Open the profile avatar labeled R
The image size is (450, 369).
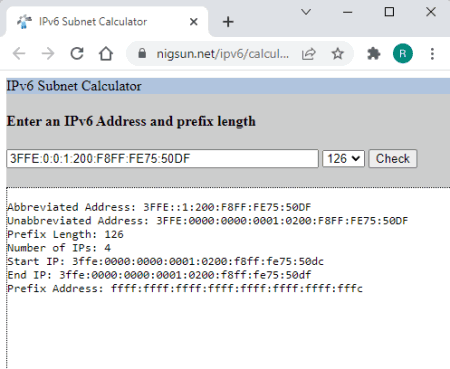(403, 53)
